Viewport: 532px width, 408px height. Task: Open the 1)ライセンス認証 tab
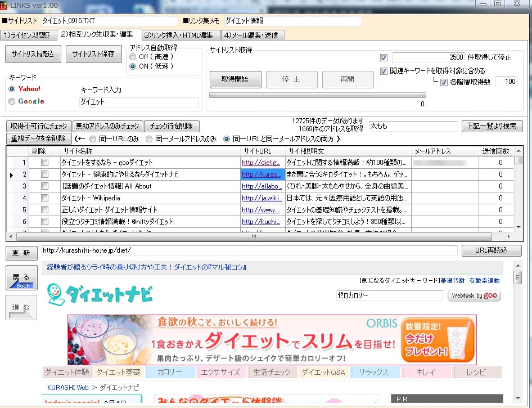28,35
